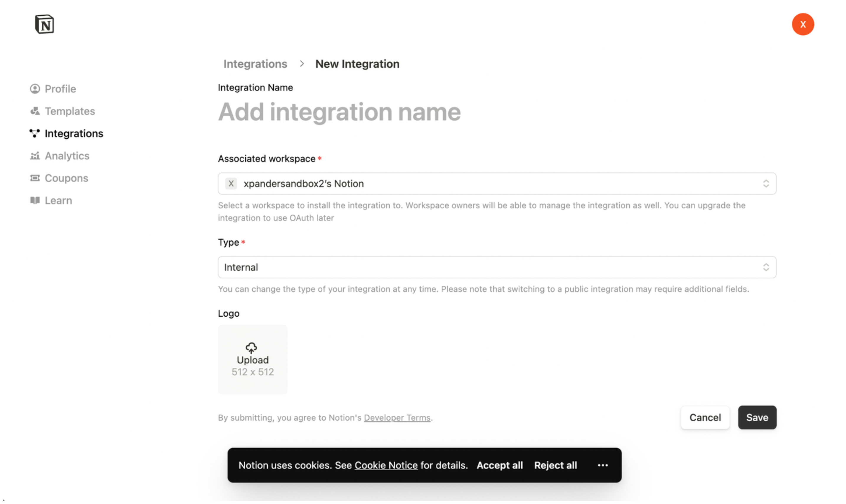Click the Integrations nodes icon in sidebar
Screen dimensions: 846x504
[x=35, y=133]
